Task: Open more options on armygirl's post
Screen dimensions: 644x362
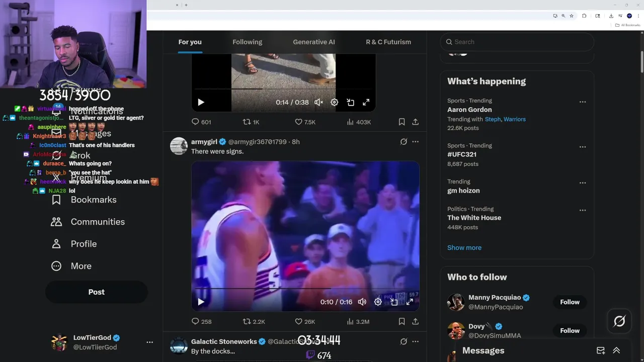Action: tap(415, 142)
